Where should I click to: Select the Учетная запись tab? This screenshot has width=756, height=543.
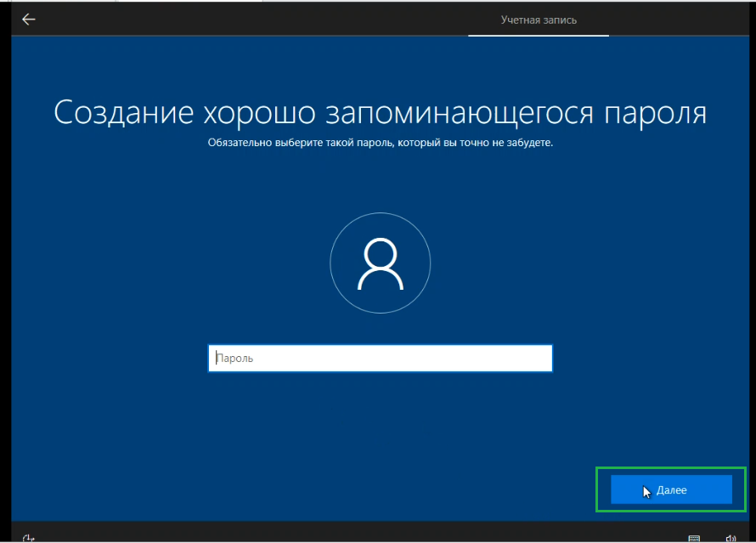[539, 20]
